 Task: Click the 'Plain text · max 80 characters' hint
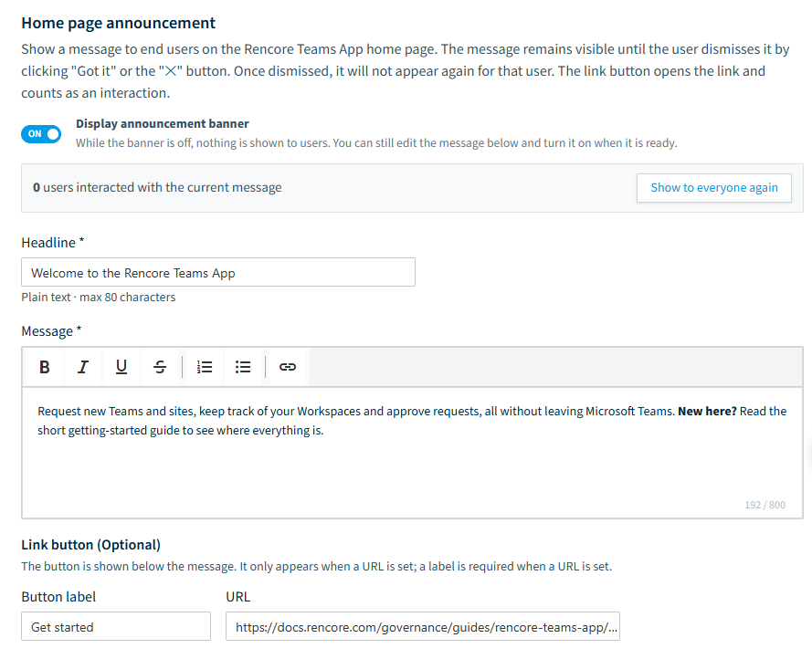[x=99, y=298]
